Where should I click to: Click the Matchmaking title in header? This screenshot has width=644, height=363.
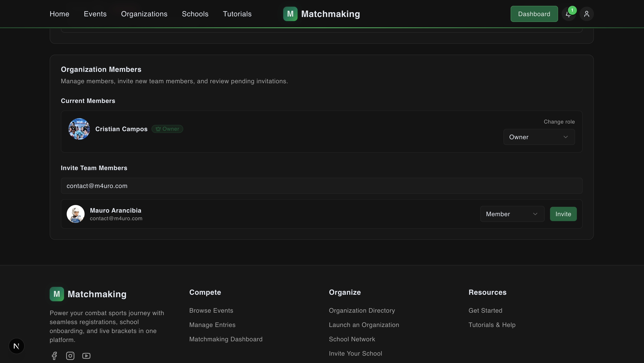[x=331, y=14]
